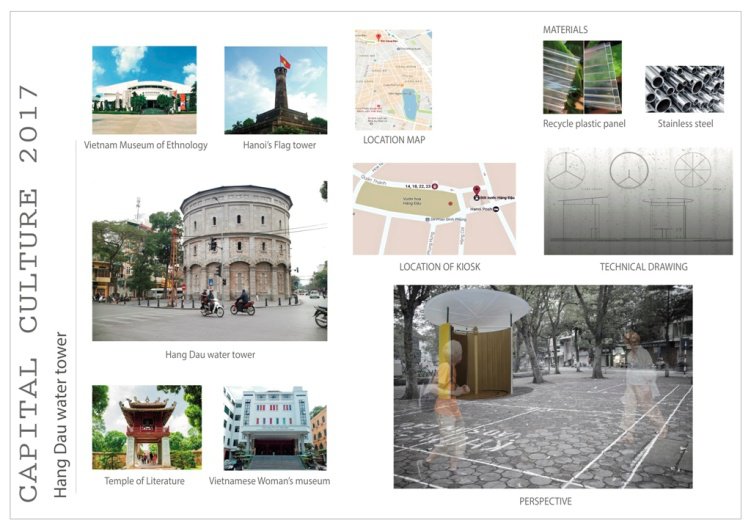Click the 'LOCATION OF KIOSK' label
This screenshot has height=531, width=751.
tap(440, 267)
